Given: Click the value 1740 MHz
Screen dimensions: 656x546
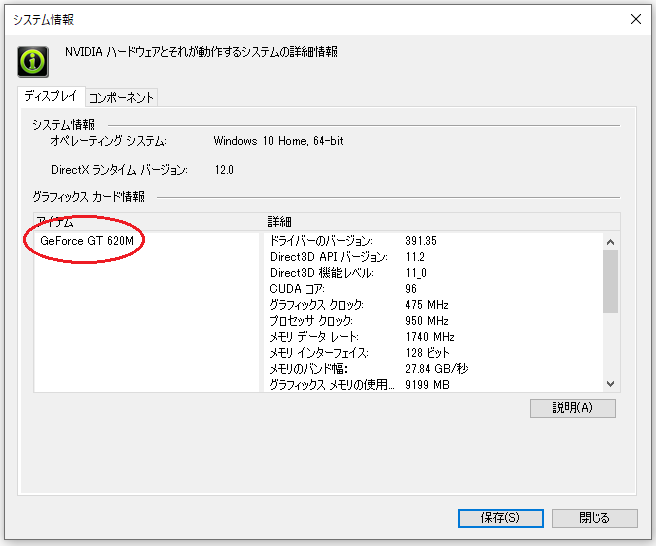Looking at the screenshot, I should [x=430, y=337].
